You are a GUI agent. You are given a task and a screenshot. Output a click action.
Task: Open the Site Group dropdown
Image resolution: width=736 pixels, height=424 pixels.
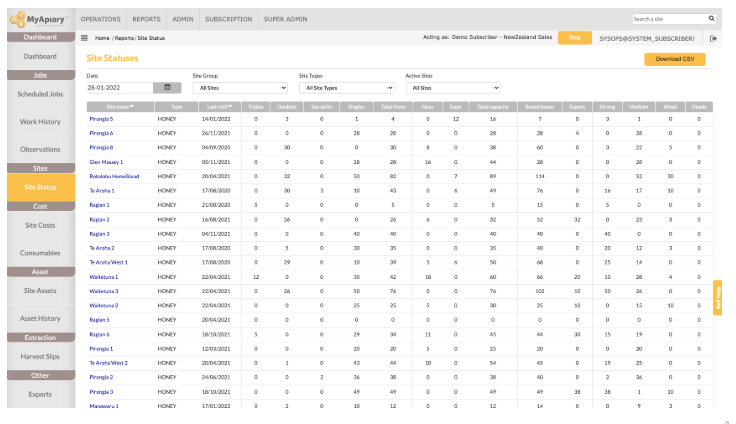238,88
